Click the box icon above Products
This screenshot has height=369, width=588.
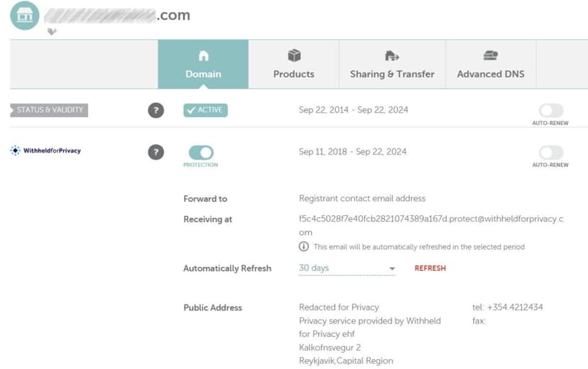(x=294, y=55)
